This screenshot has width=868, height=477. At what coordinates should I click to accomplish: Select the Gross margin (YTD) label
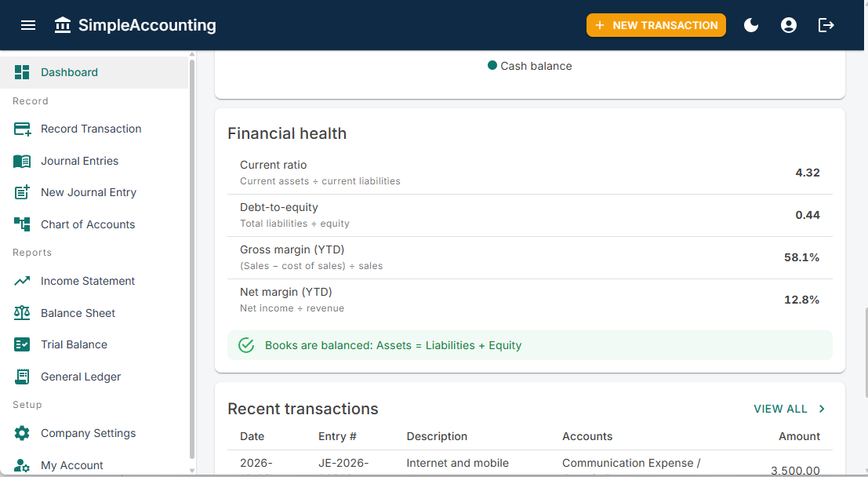(x=292, y=249)
